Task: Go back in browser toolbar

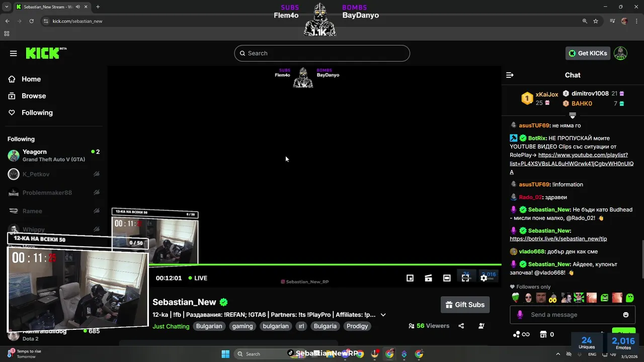Action: pyautogui.click(x=7, y=21)
